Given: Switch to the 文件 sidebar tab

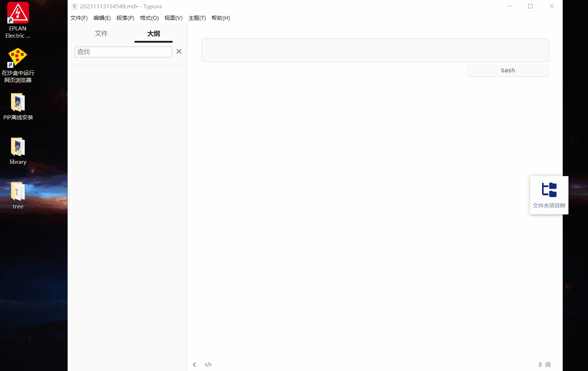Looking at the screenshot, I should [101, 34].
